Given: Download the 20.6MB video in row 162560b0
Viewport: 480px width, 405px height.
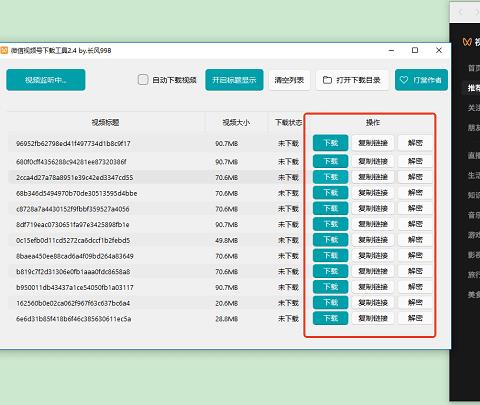Looking at the screenshot, I should point(331,302).
